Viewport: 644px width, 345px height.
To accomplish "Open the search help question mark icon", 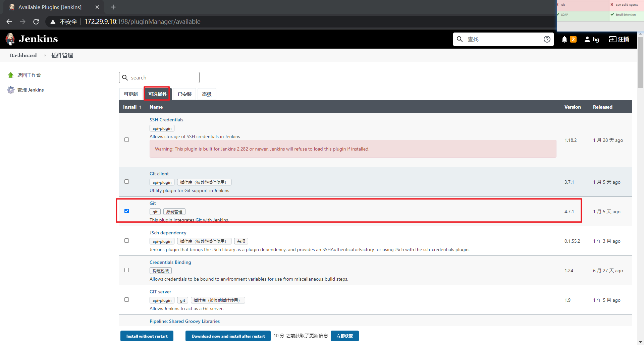I will click(547, 39).
